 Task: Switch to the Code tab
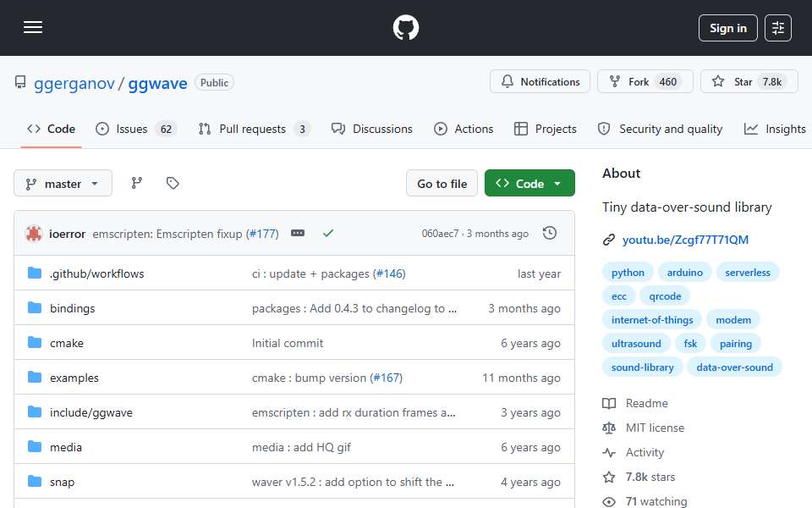coord(51,129)
